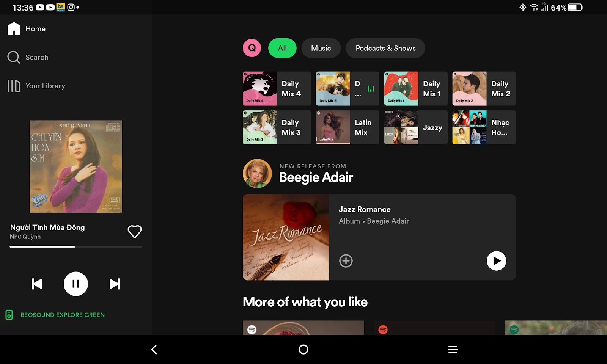Open the Daily Mix 4 playlist
The image size is (607, 364).
click(277, 89)
